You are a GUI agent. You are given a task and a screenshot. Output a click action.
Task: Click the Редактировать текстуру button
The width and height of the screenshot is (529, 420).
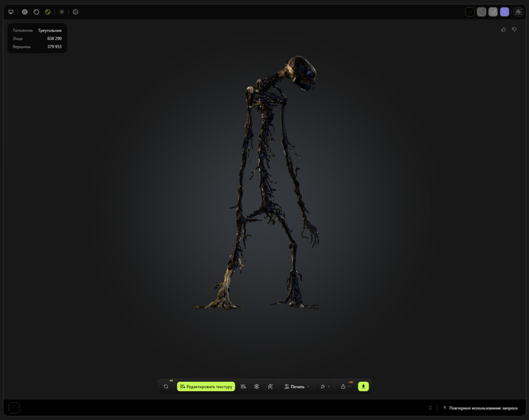206,387
